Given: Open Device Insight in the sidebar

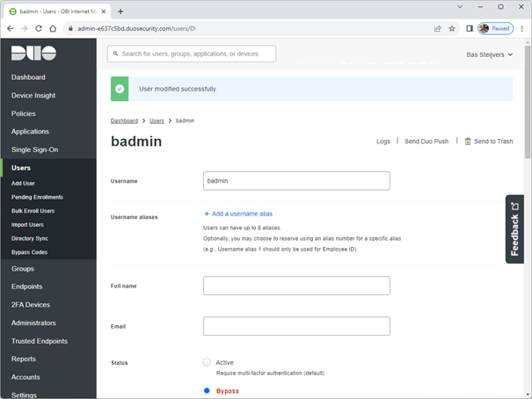Looking at the screenshot, I should 33,96.
